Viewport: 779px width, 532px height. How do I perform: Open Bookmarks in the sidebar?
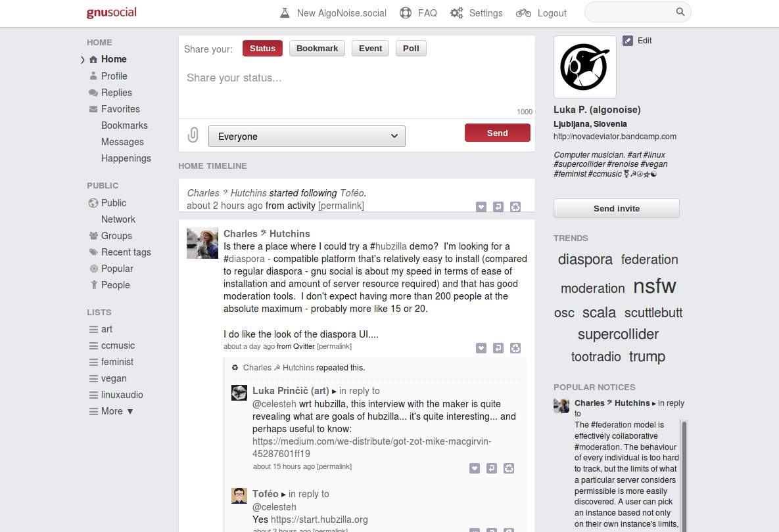(124, 125)
